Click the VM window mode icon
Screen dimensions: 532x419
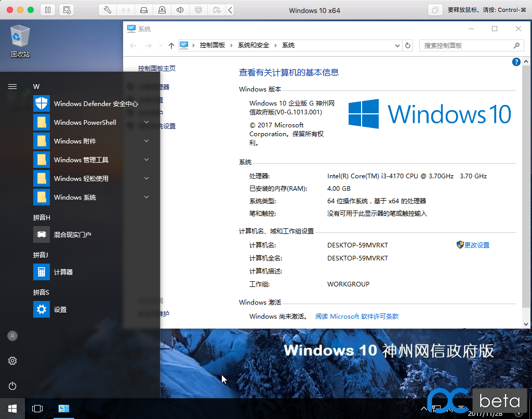pos(435,10)
